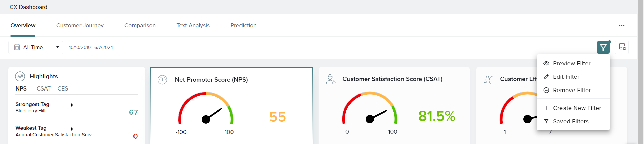
Task: Expand the Strongest Tag arrow
Action: (72, 105)
